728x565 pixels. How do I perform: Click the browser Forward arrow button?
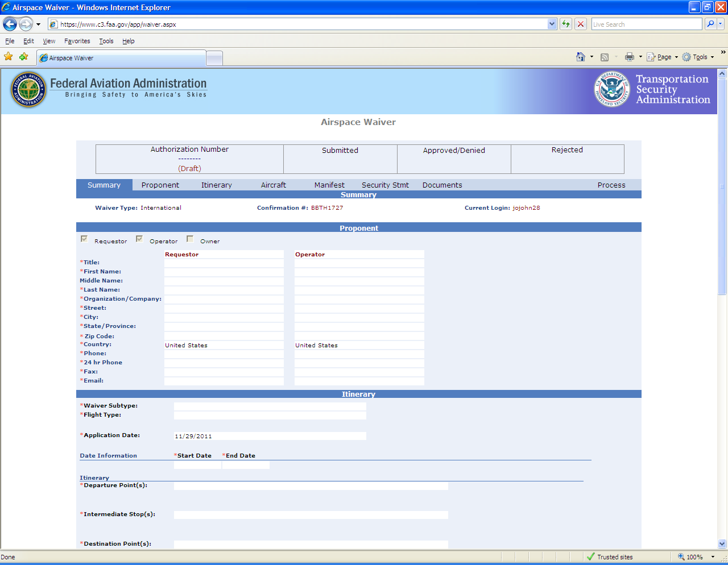(x=26, y=24)
